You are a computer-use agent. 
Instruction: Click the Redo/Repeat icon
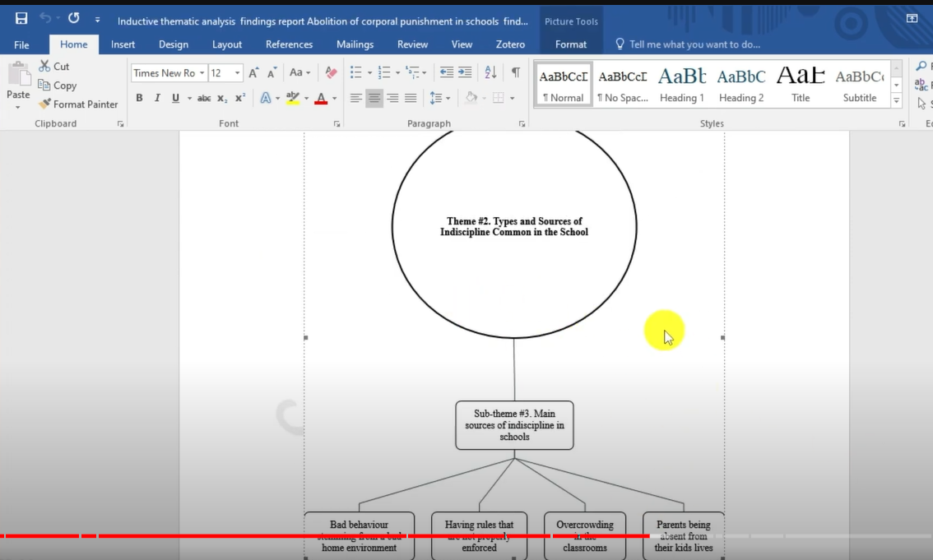(74, 18)
